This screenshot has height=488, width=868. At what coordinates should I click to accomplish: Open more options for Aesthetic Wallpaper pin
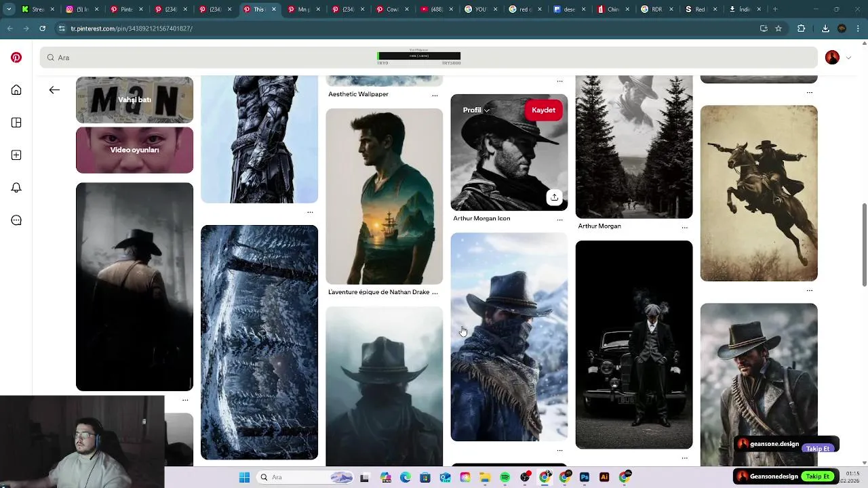coord(435,95)
